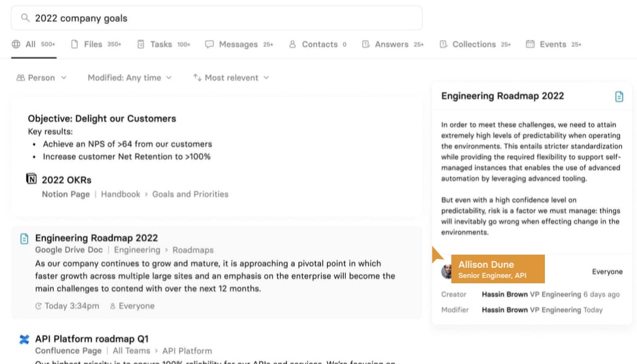Open the Notion icon for 2022 OKRs
Viewport: 637px width, 364px height.
point(32,179)
